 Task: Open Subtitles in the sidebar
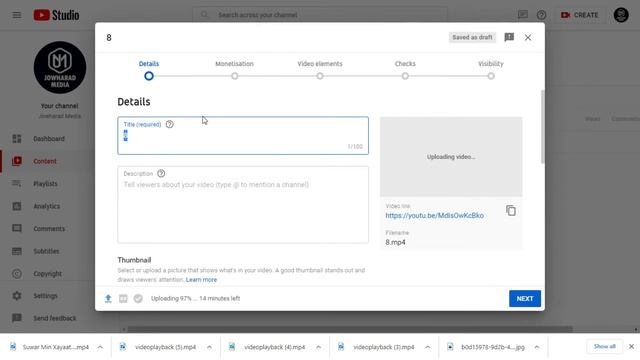click(x=46, y=251)
